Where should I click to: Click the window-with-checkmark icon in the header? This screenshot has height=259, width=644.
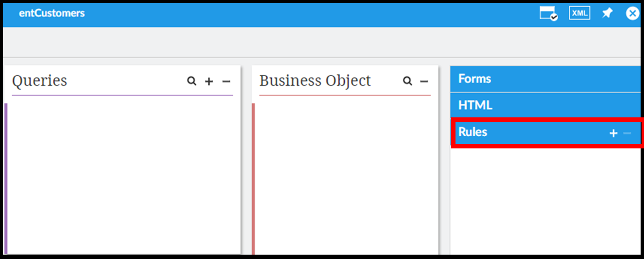coord(549,14)
